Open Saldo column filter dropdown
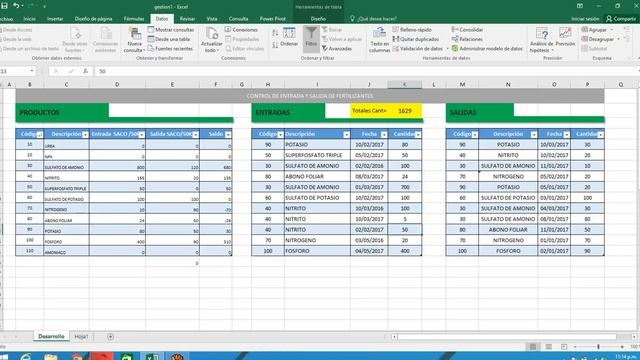 (228, 135)
